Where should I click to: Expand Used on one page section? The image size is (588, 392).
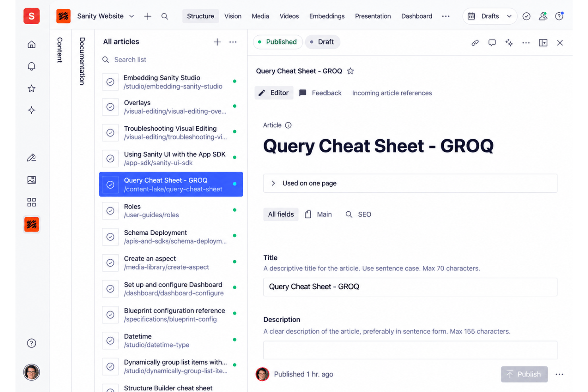[x=410, y=183]
